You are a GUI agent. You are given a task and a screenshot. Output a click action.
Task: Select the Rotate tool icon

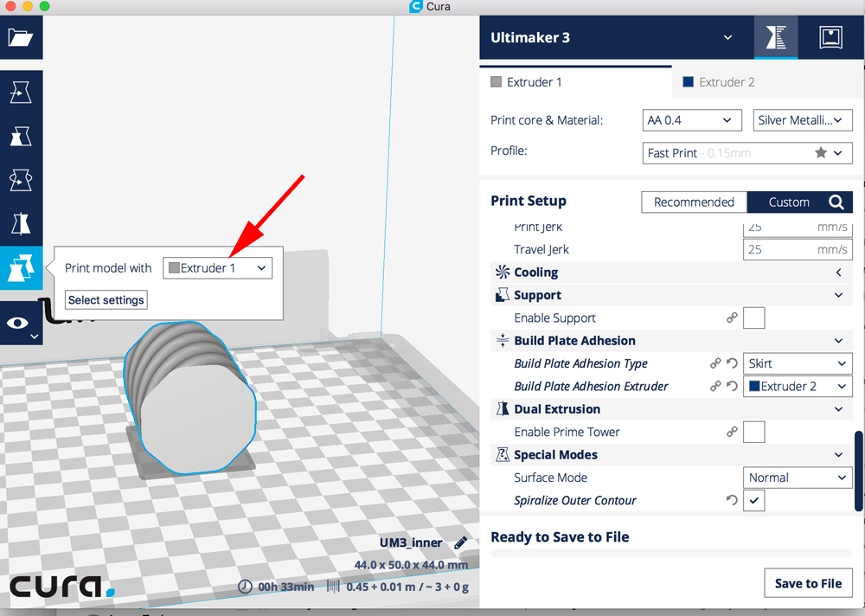(21, 180)
